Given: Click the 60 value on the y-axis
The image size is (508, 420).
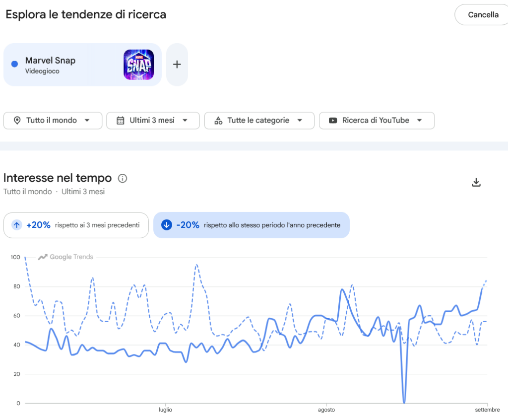Looking at the screenshot, I should pyautogui.click(x=17, y=316).
